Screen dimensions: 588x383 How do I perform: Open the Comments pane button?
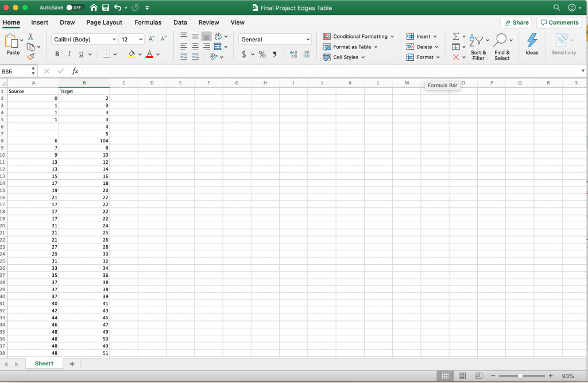tap(558, 22)
